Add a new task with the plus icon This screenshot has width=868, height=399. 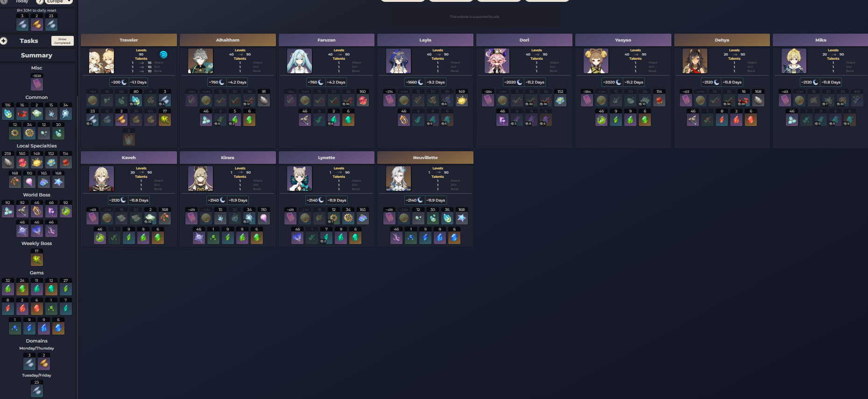coord(4,41)
